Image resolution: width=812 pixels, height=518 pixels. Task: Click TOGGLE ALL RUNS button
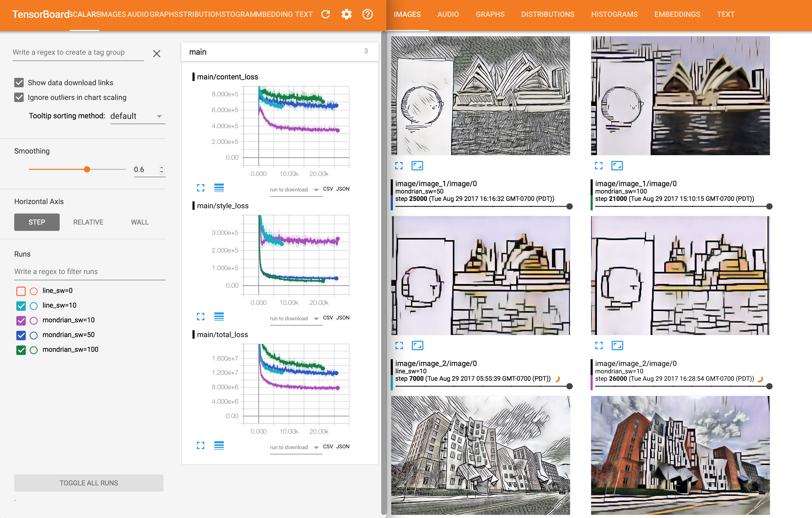coord(89,483)
